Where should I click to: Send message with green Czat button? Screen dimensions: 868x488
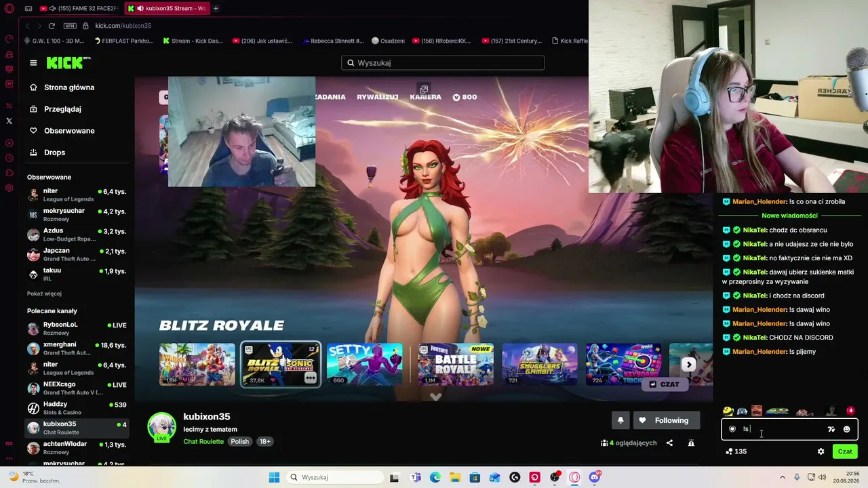coord(845,451)
